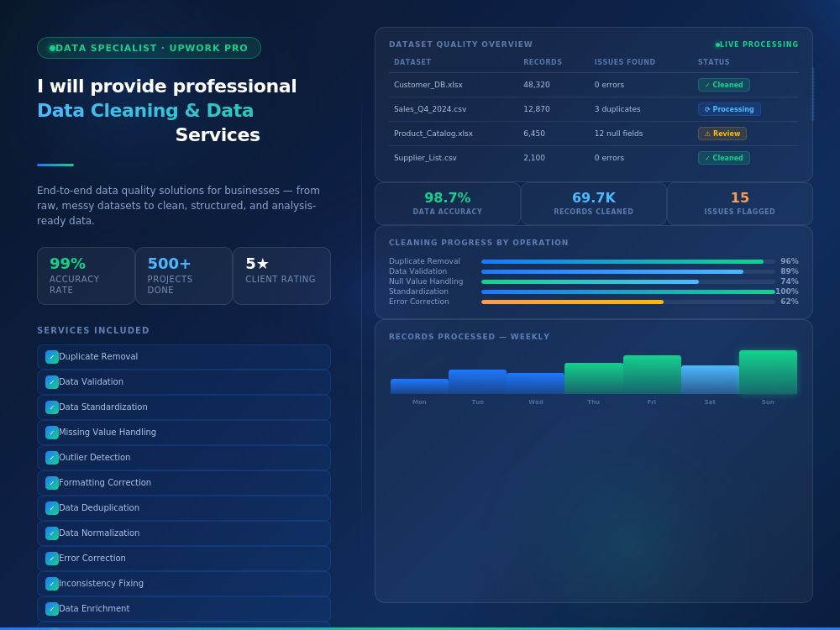Click the Records column header

543,62
